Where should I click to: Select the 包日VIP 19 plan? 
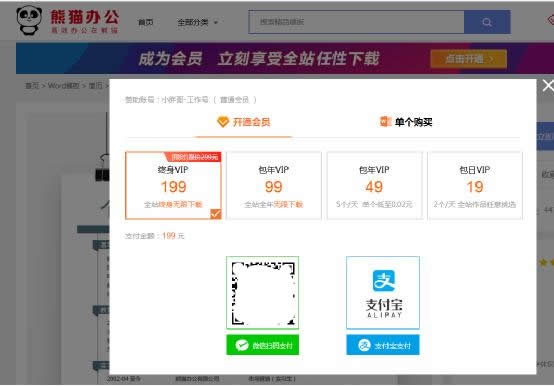pos(475,186)
